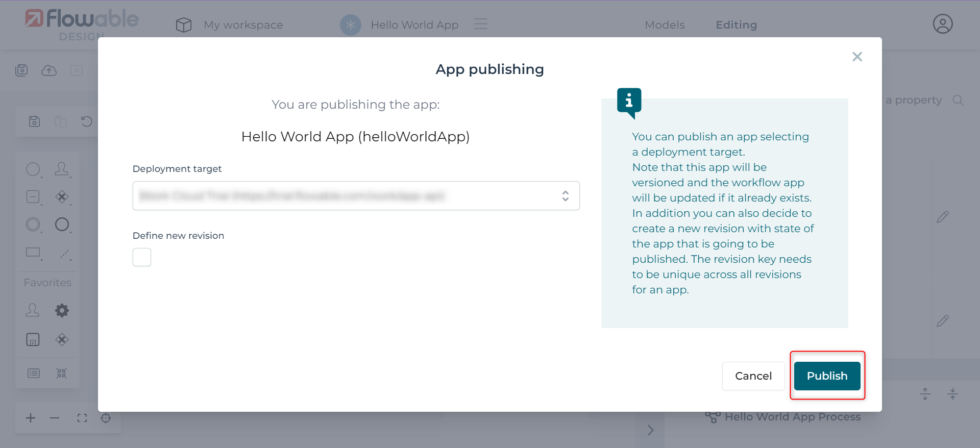The width and height of the screenshot is (980, 448).
Task: Open the Deployment target dropdown
Action: point(356,196)
